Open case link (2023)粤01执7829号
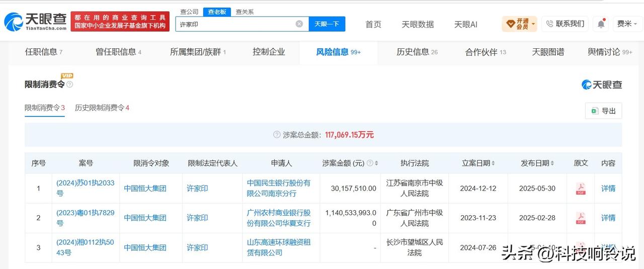This screenshot has height=269, width=644. [85, 218]
